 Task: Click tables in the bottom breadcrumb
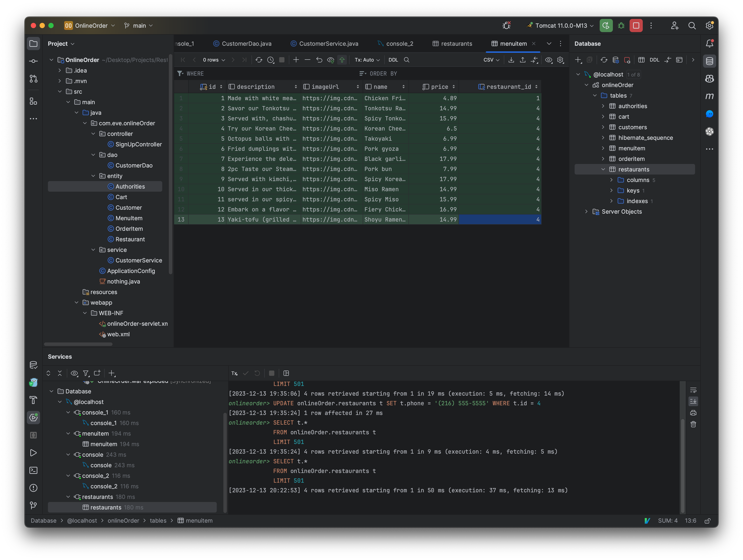(x=158, y=521)
